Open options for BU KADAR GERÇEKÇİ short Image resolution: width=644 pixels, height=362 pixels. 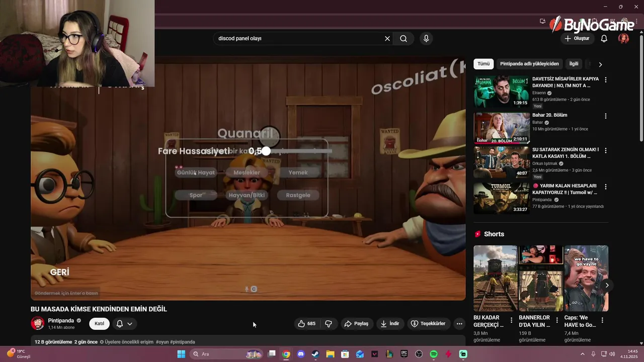[512, 320]
